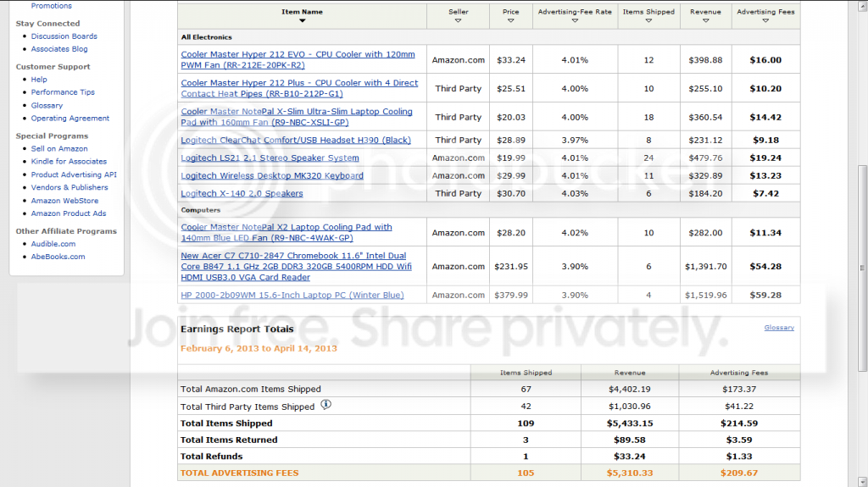Viewport: 868px width, 487px height.
Task: Sort by Item Name column arrow
Action: click(x=303, y=21)
